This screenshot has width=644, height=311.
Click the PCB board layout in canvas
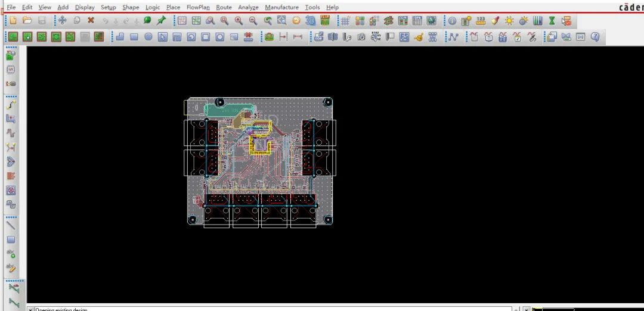259,162
